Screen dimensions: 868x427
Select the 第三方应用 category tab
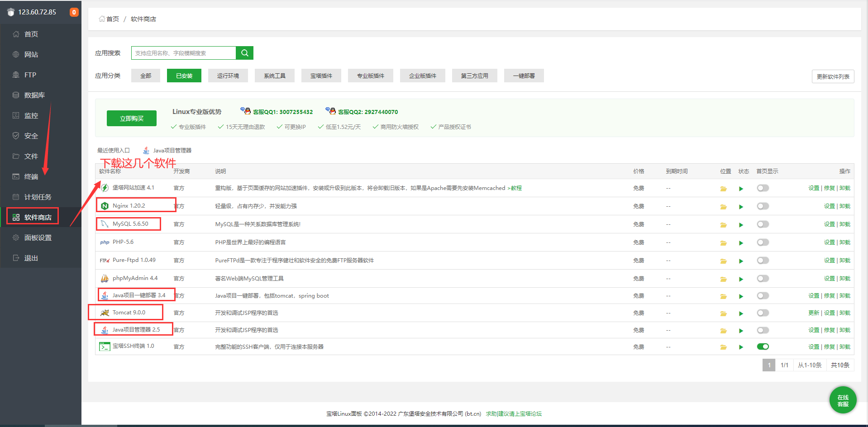coord(475,76)
